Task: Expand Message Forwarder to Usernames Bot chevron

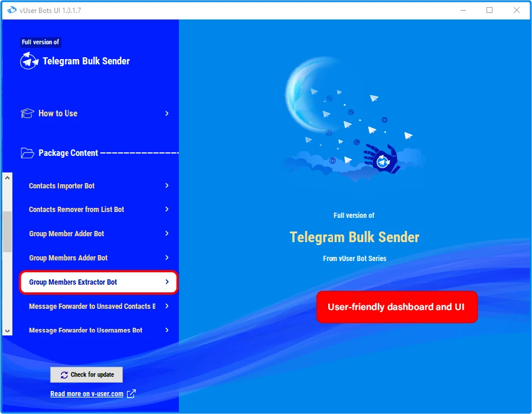Action: [x=167, y=330]
